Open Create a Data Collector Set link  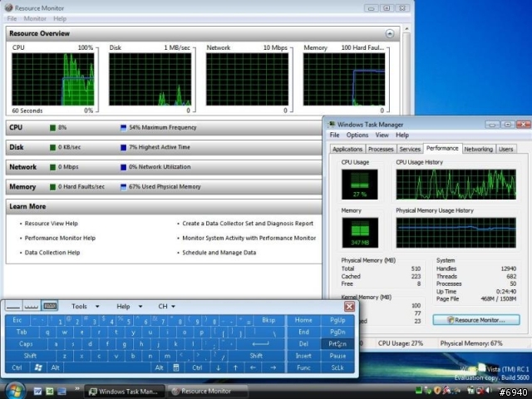pos(248,224)
